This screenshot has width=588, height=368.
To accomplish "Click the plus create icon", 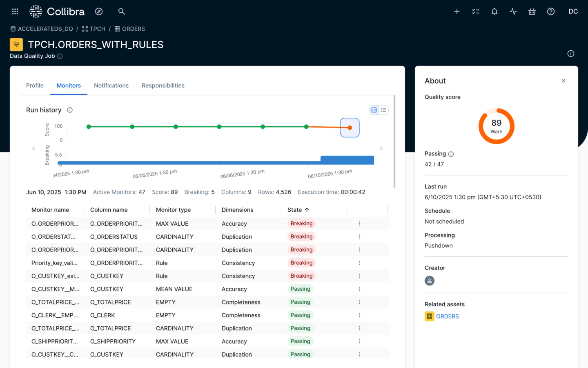I will pos(457,11).
